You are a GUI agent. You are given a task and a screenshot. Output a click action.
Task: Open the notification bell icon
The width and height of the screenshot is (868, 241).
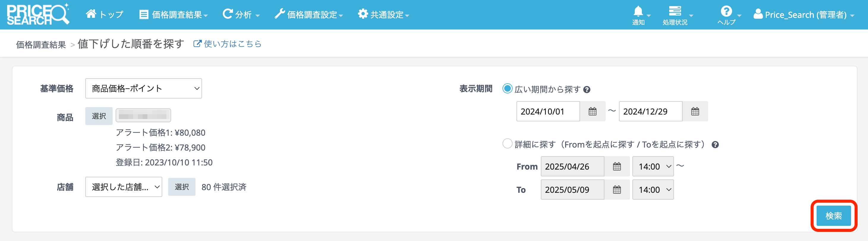click(638, 12)
